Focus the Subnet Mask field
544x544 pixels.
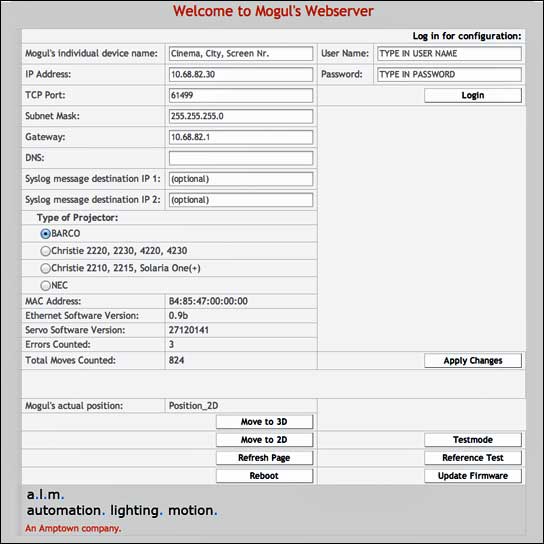[x=241, y=116]
